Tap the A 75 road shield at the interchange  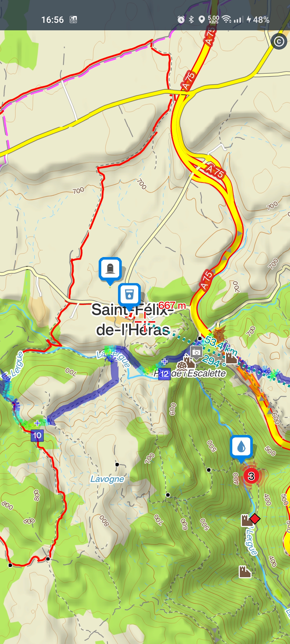[x=214, y=171]
